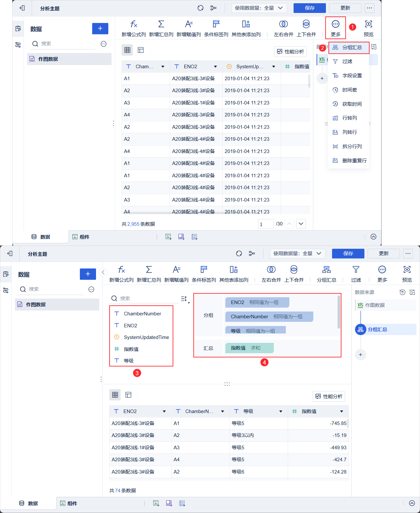Screen dimensions: 420x513
Task: Click vertical scrollbar in 分组 area
Action: point(339,312)
